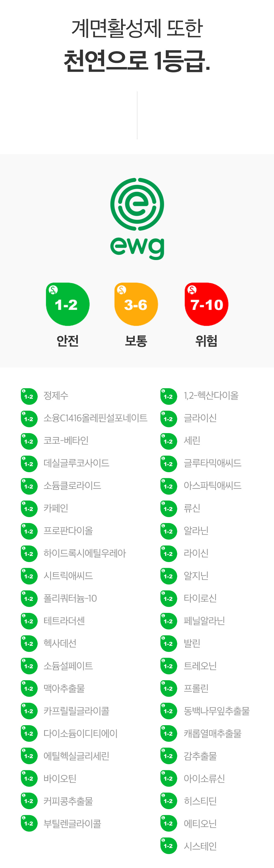Click the 1-2 badge beside 글라이신

click(x=169, y=419)
